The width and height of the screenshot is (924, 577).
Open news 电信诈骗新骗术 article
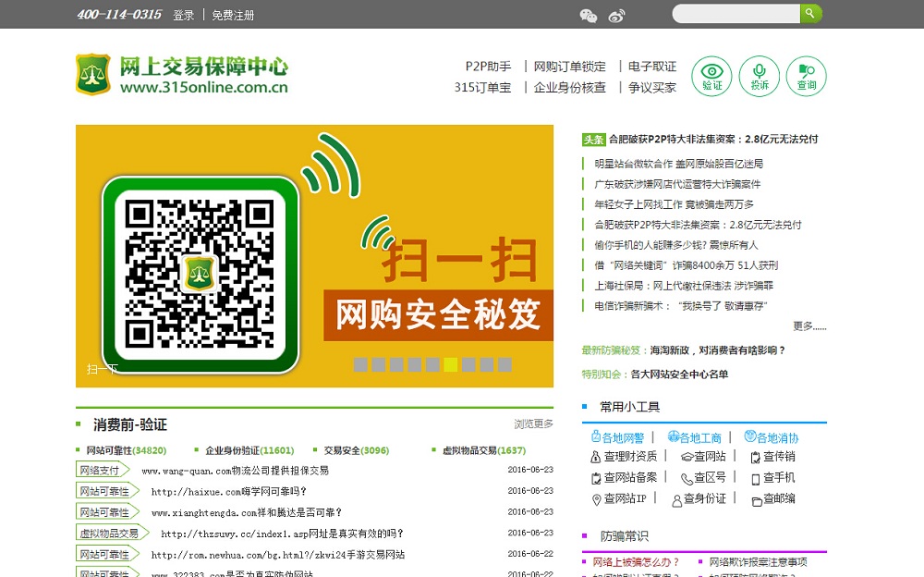(681, 306)
